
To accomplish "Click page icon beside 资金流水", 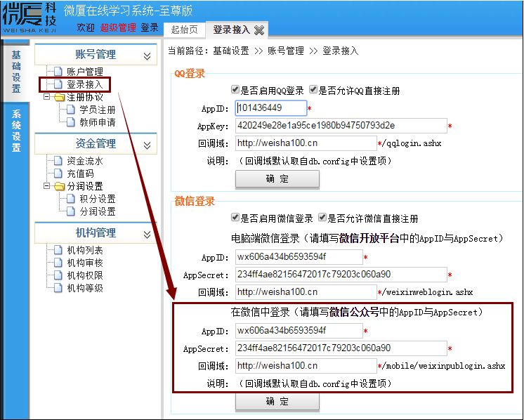I will coord(59,161).
